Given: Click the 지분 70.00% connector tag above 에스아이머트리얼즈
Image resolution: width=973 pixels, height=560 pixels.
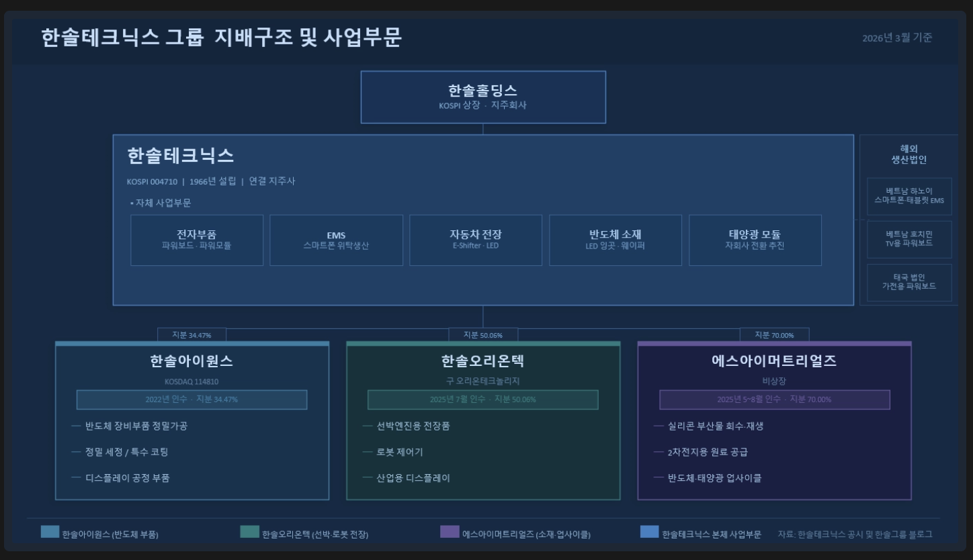Looking at the screenshot, I should click(774, 335).
